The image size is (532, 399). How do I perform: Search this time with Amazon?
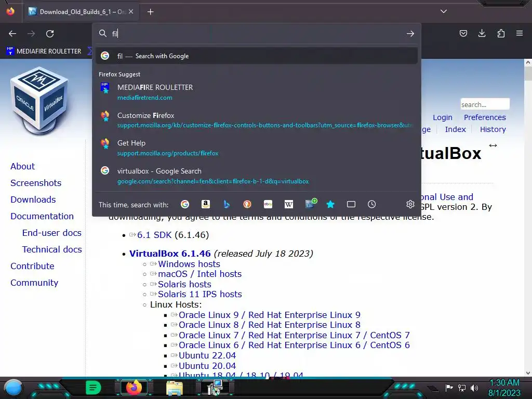[206, 204]
